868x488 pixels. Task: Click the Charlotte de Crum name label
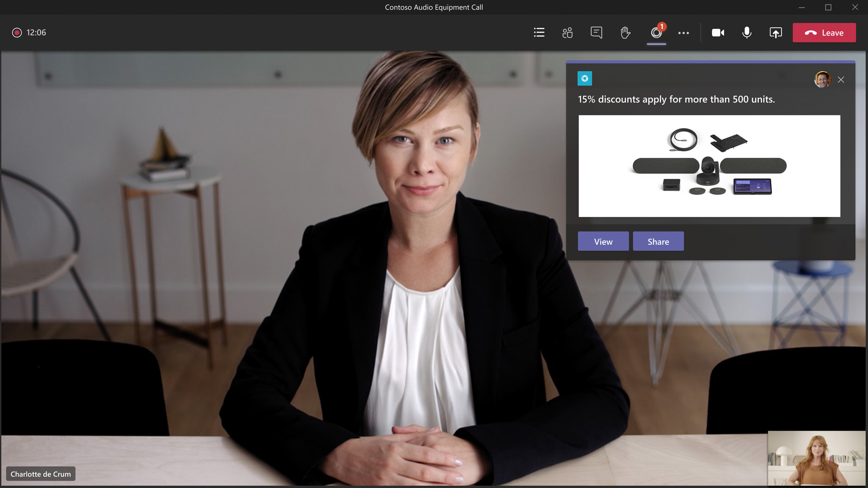[41, 474]
